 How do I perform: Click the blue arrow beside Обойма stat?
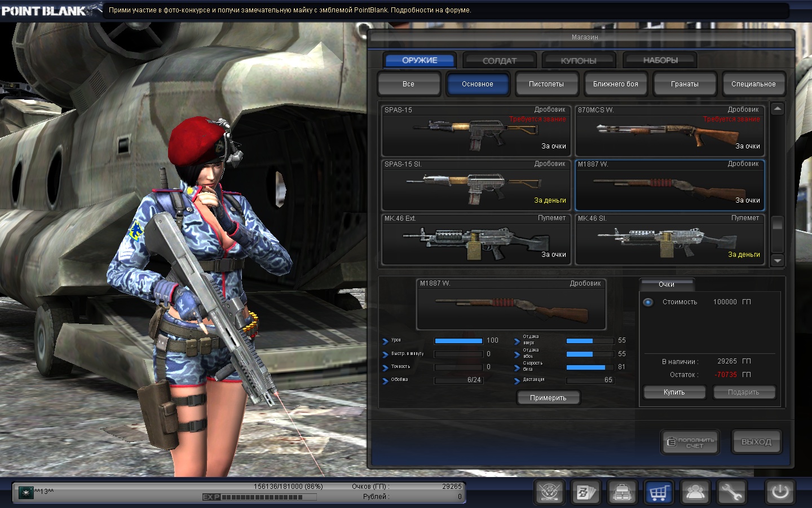385,380
